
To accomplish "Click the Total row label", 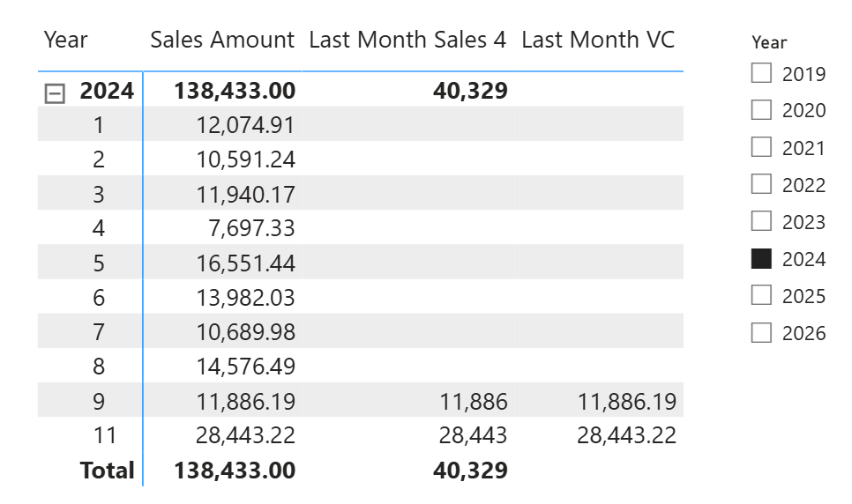I will pos(107,471).
